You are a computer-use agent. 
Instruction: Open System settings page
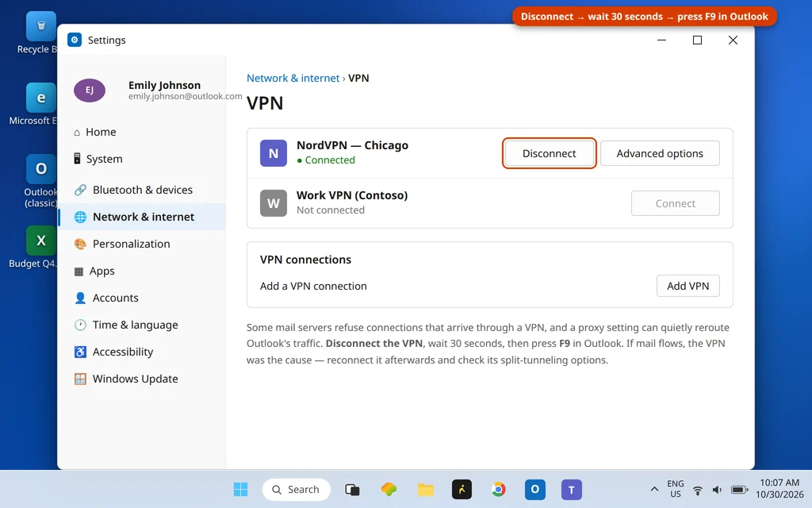pyautogui.click(x=143, y=159)
